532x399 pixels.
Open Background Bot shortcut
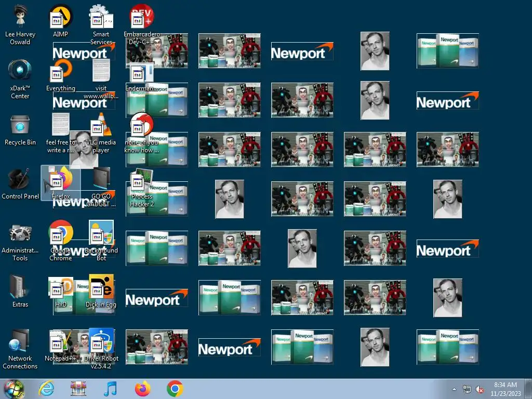101,241
